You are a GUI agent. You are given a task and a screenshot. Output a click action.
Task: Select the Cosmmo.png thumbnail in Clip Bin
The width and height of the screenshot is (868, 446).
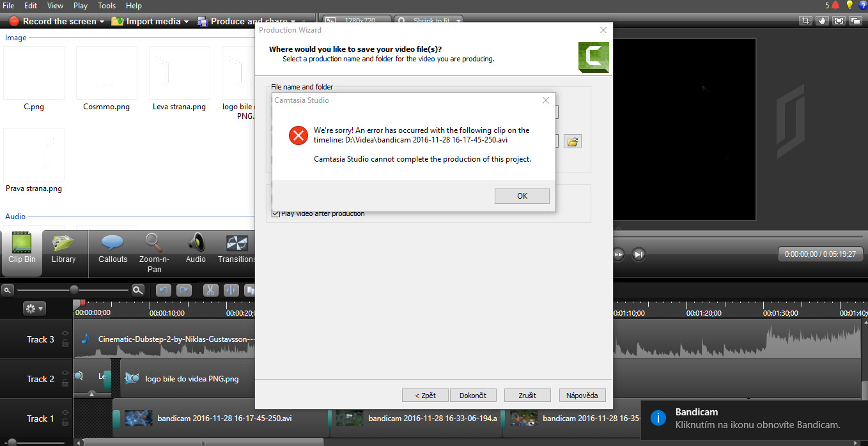coord(107,73)
